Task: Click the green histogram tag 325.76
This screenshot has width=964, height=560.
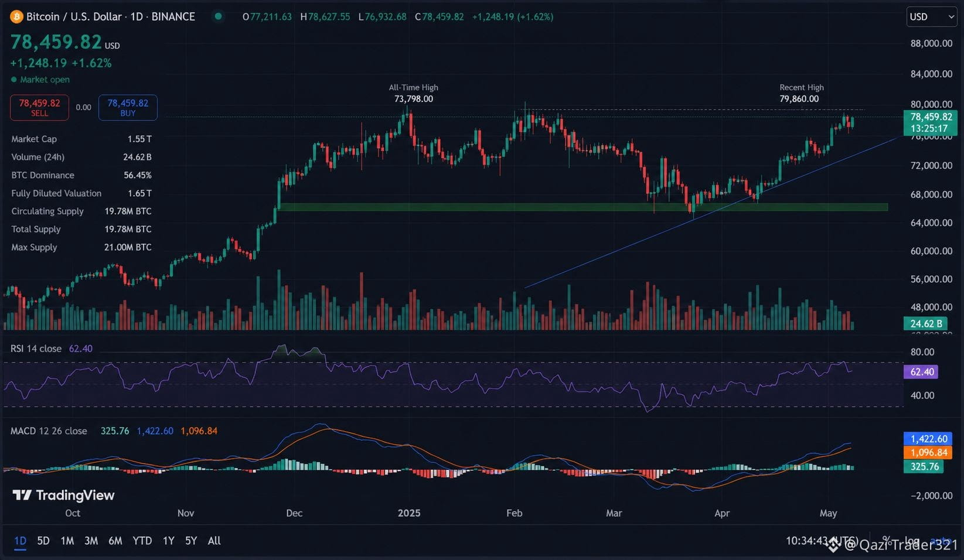Action: [924, 467]
